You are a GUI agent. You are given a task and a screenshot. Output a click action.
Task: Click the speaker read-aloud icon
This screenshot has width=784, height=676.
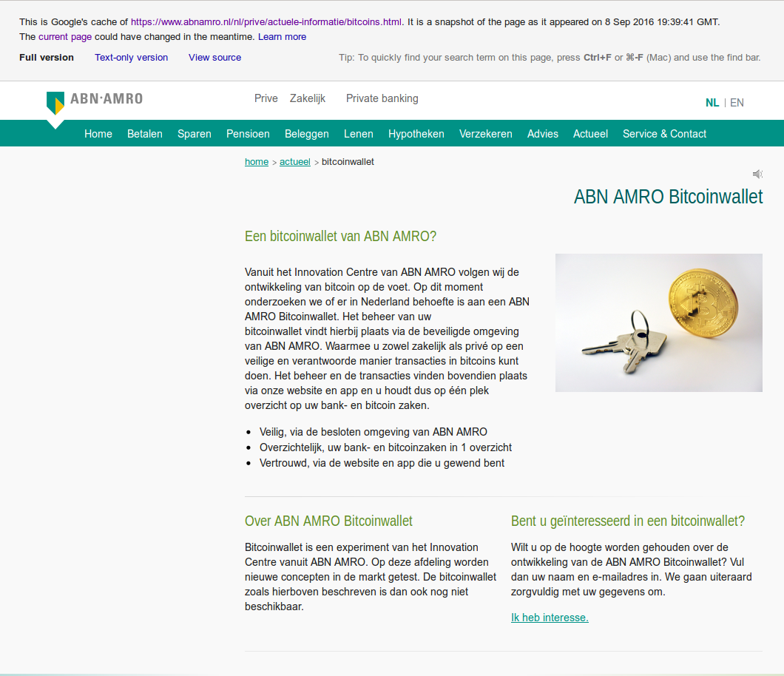757,174
